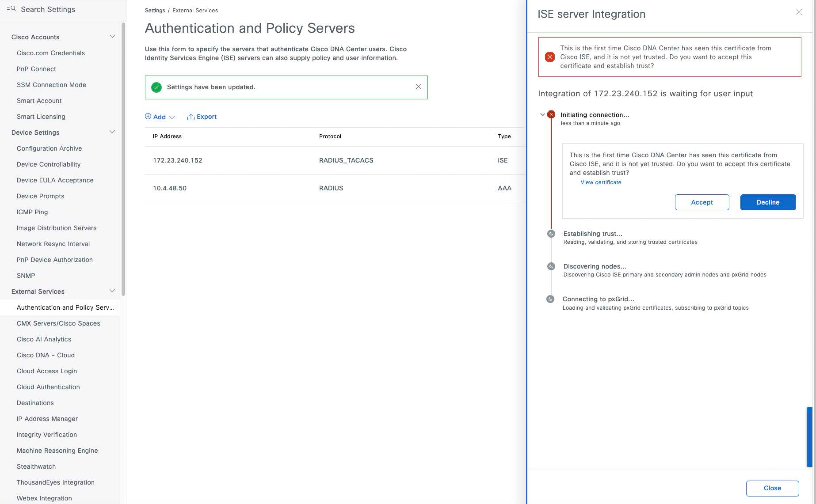Collapse the External Services section
Image resolution: width=816 pixels, height=504 pixels.
(112, 291)
